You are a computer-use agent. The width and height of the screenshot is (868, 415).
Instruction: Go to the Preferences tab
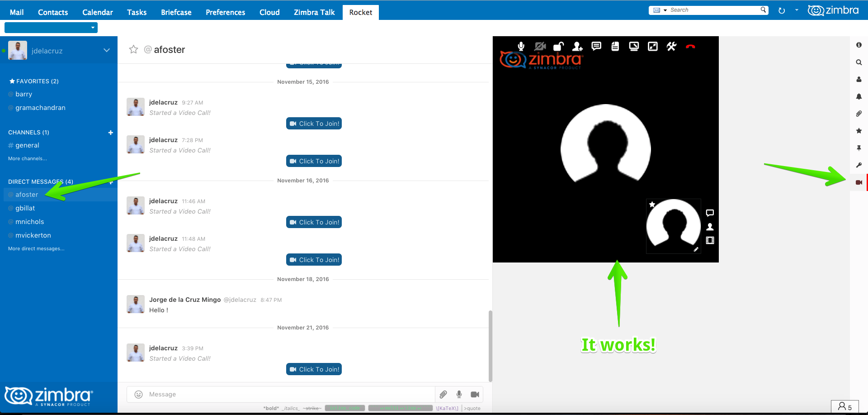[x=226, y=12]
